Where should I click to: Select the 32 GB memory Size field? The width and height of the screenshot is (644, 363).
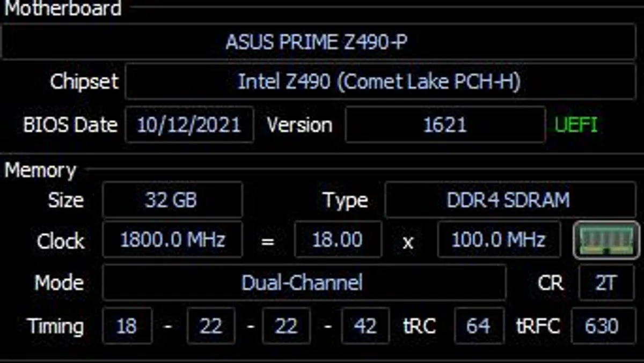pyautogui.click(x=172, y=199)
